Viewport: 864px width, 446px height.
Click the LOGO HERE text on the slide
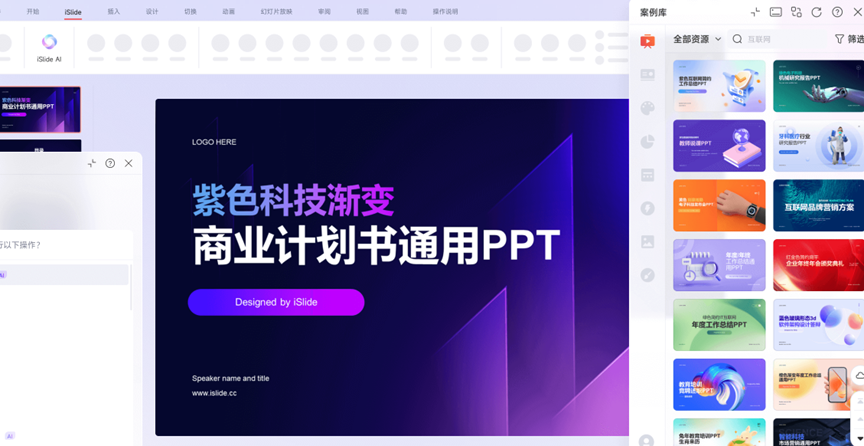tap(214, 142)
